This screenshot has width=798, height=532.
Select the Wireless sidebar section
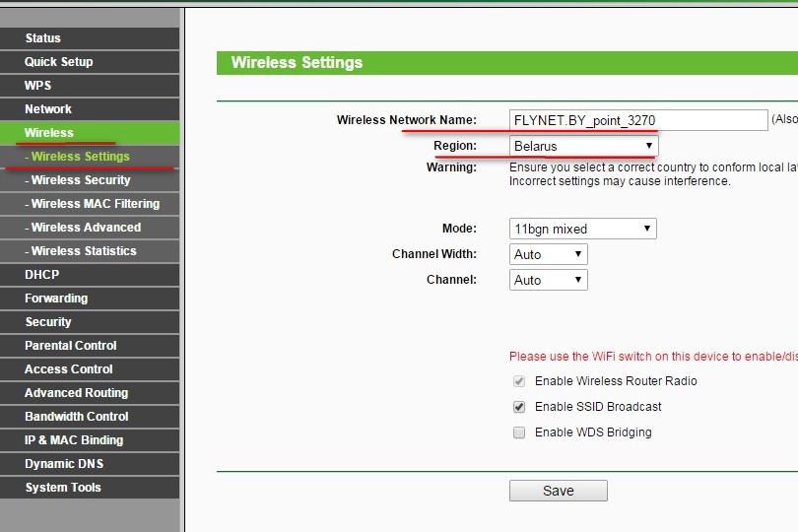tap(89, 133)
